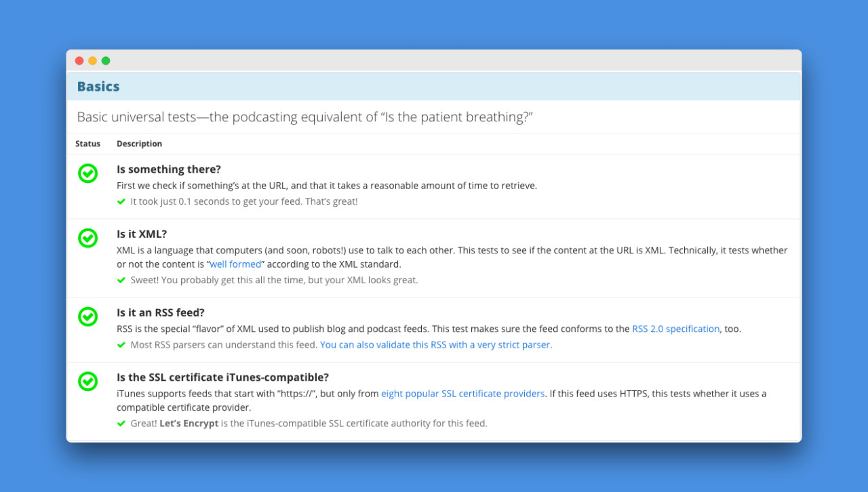This screenshot has height=492, width=868.
Task: Open the "well formed" link
Action: coord(235,264)
